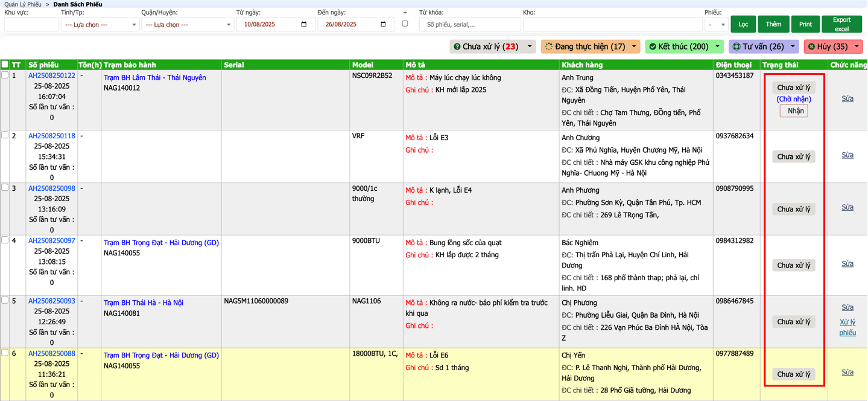Image resolution: width=868 pixels, height=401 pixels.
Task: Show Kết thúc (200) tickets
Action: tap(679, 47)
